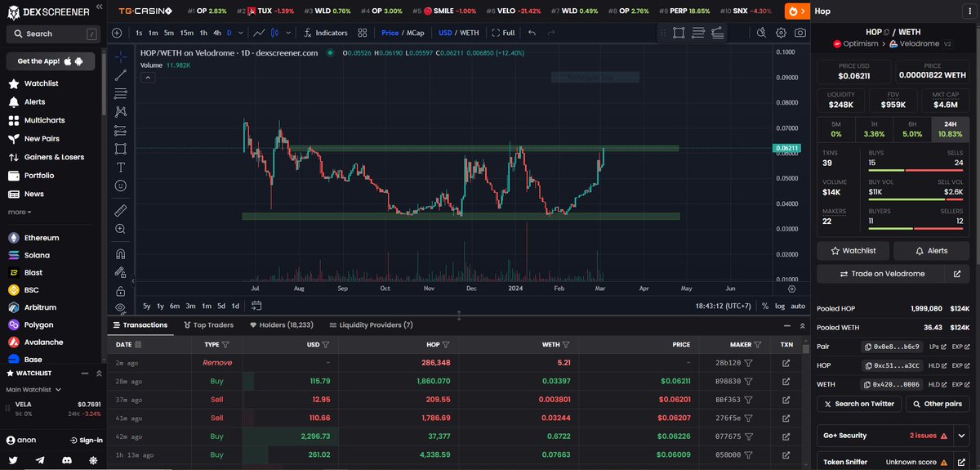The height and width of the screenshot is (470, 980).
Task: Open the USD column filter
Action: (x=325, y=345)
